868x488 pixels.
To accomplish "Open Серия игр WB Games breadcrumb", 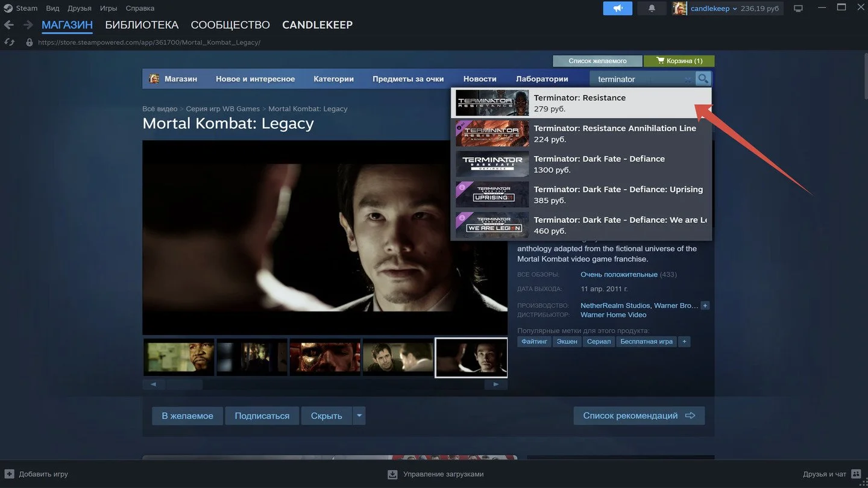I will [223, 109].
